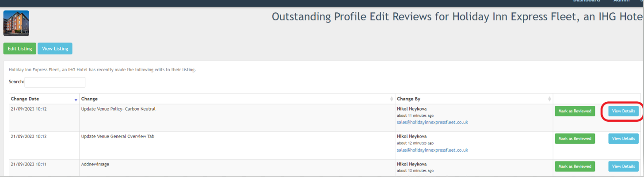Focus the Search input field
This screenshot has width=644, height=177.
(55, 82)
